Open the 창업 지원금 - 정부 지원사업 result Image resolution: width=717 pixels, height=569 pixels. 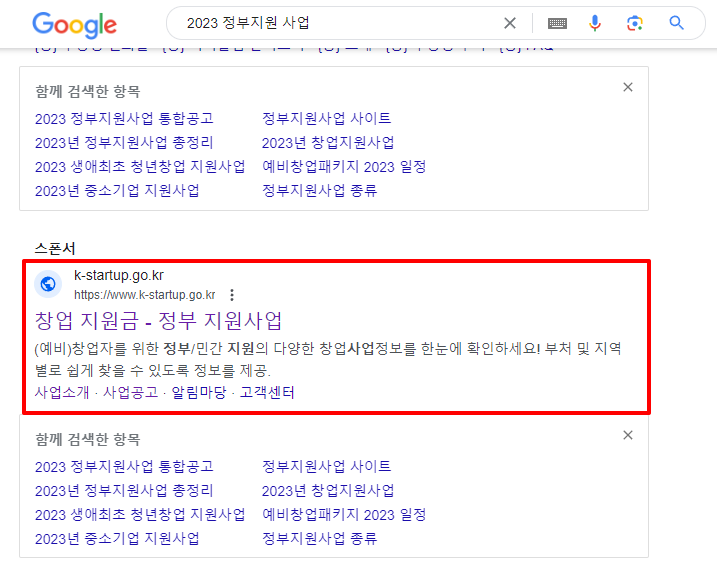pyautogui.click(x=159, y=321)
